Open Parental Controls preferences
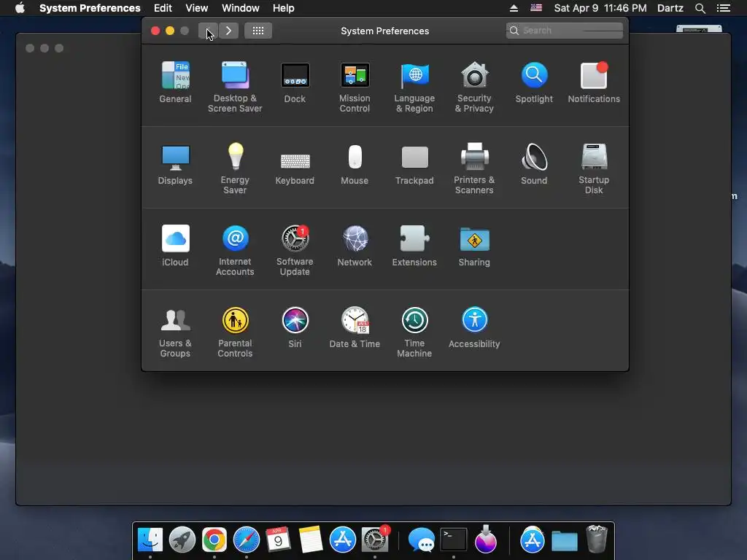This screenshot has width=747, height=560. pos(235,332)
